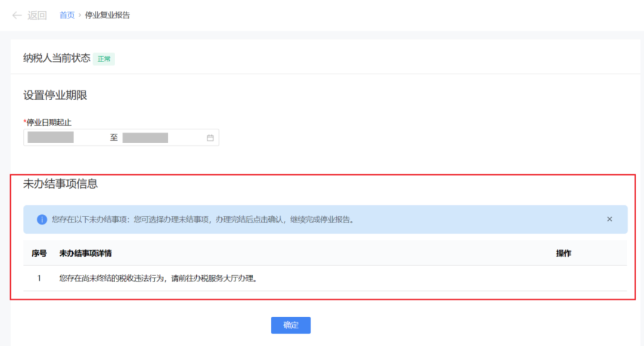Dismiss the unfinished-items alert banner
This screenshot has width=644, height=346.
(x=609, y=220)
